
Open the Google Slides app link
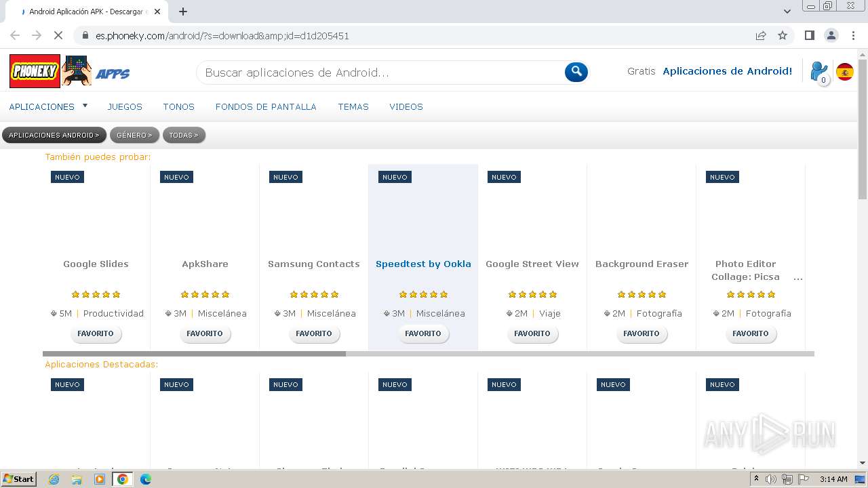coord(96,264)
